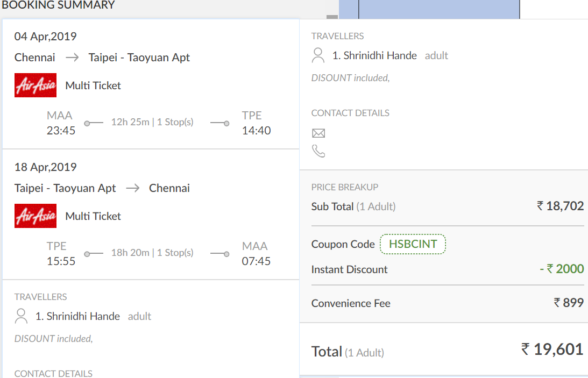588x378 pixels.
Task: Click the email envelope icon under Contact Details
Action: coord(318,133)
